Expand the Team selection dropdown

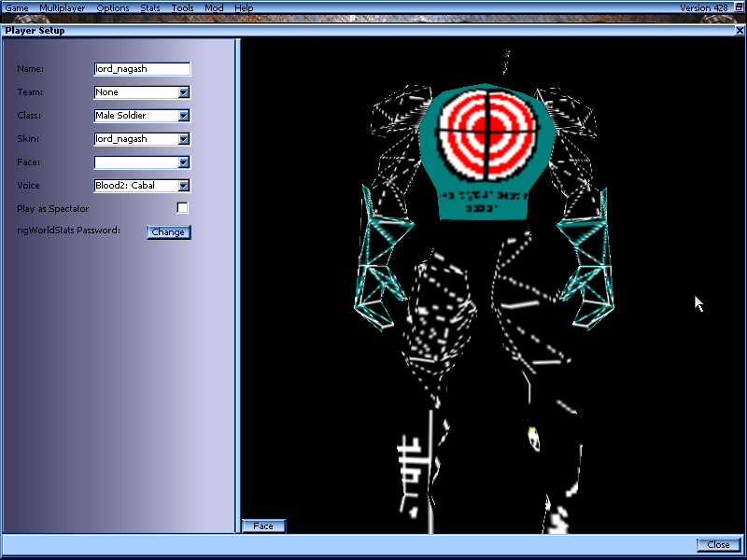click(x=184, y=91)
